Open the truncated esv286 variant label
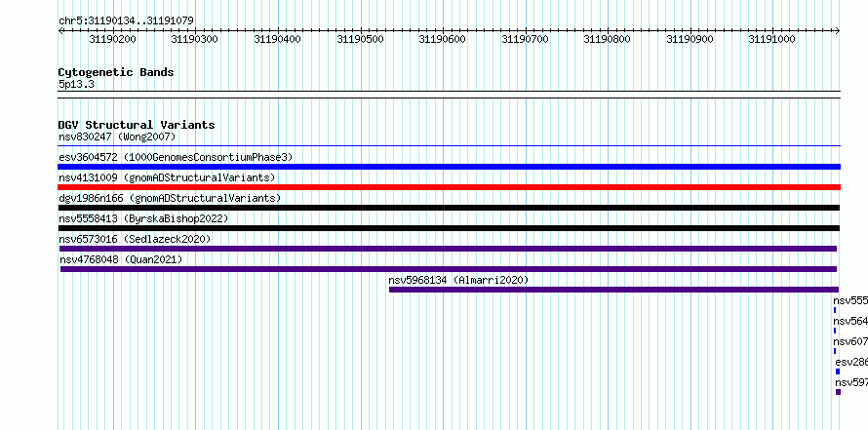 click(x=851, y=362)
